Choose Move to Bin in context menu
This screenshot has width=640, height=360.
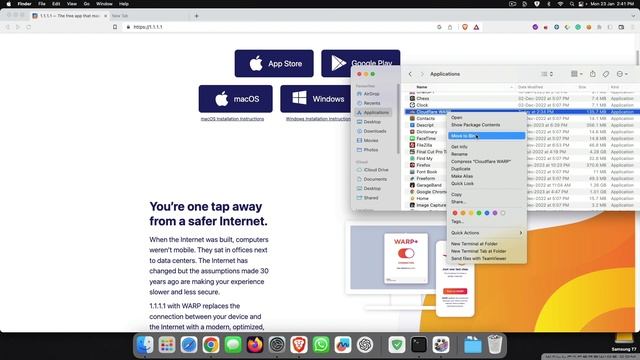pyautogui.click(x=487, y=136)
